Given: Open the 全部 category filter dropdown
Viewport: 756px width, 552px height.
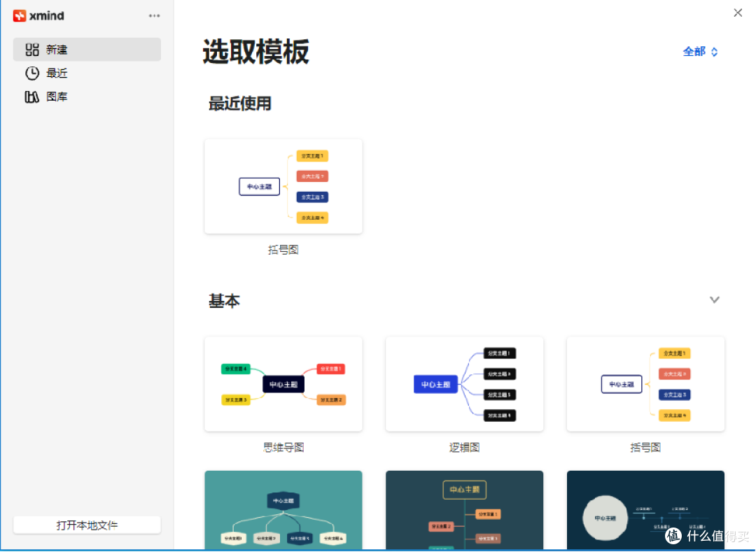Looking at the screenshot, I should [x=700, y=52].
